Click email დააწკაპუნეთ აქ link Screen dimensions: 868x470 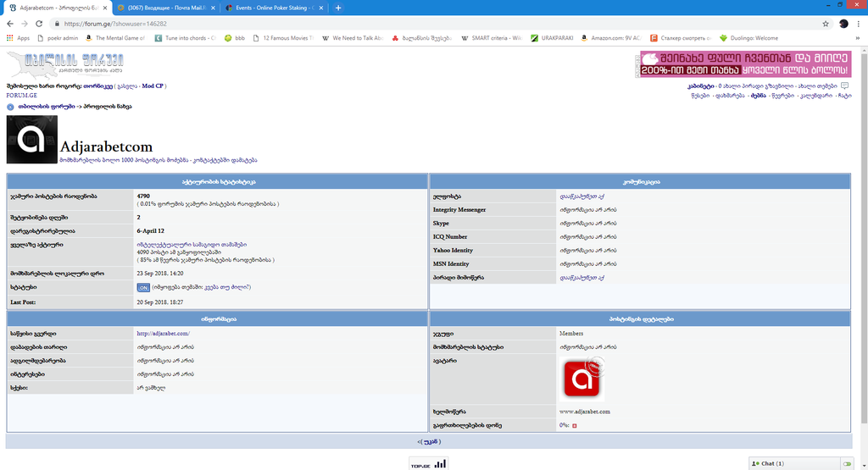(x=581, y=196)
